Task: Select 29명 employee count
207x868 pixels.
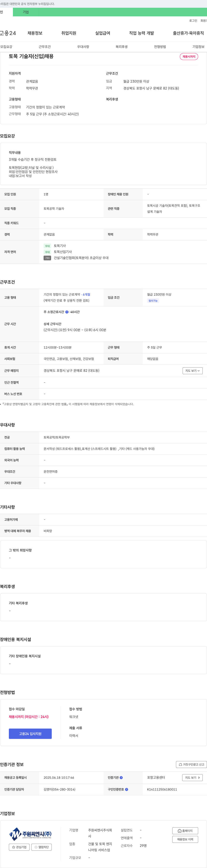Action: 143,846
